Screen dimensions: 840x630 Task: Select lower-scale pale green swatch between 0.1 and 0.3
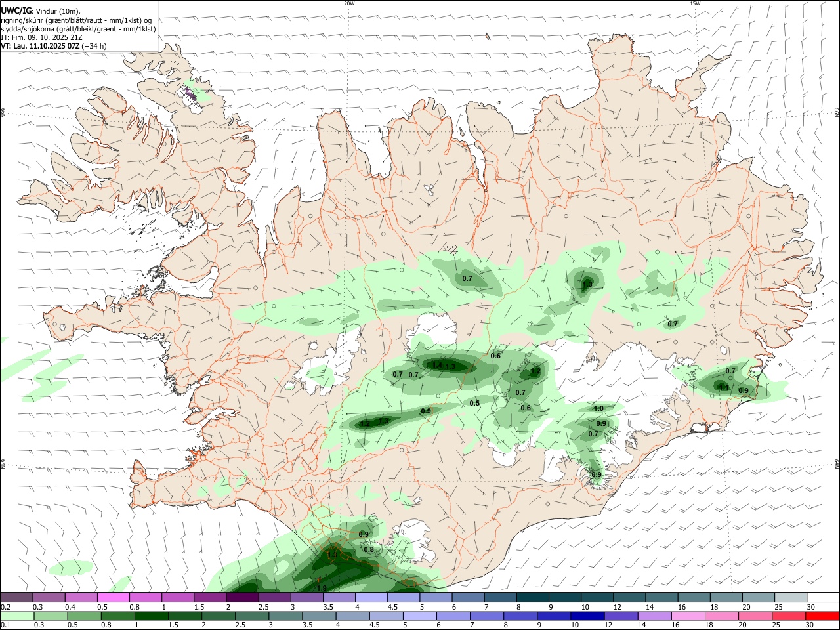(17, 616)
